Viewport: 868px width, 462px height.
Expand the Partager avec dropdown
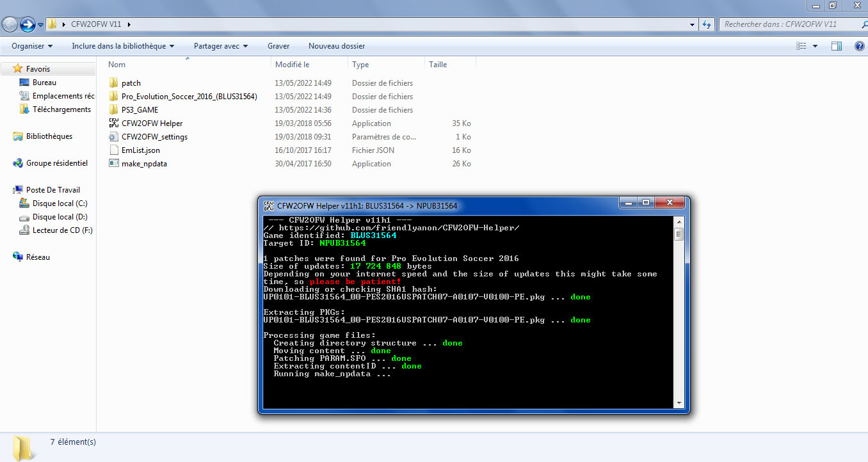220,46
